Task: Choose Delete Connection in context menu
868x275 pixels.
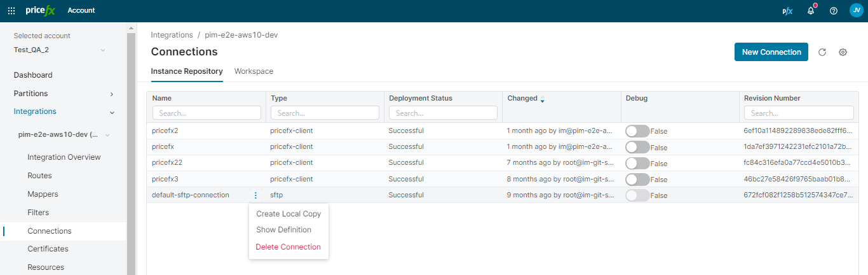Action: pos(288,247)
